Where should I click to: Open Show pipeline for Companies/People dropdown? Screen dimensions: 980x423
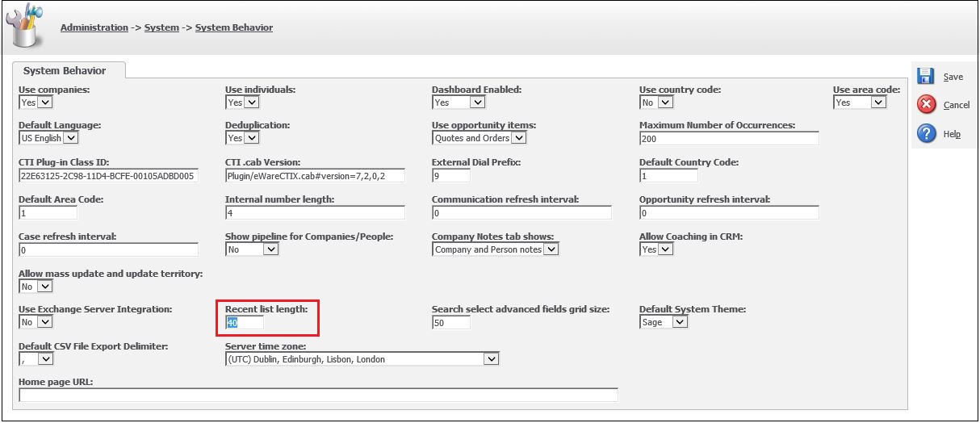[x=252, y=249]
